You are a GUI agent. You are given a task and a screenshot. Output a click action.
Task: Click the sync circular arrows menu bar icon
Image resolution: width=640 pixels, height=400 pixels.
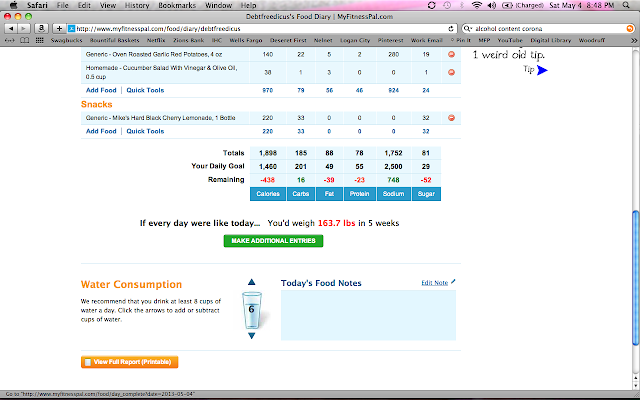pyautogui.click(x=431, y=5)
